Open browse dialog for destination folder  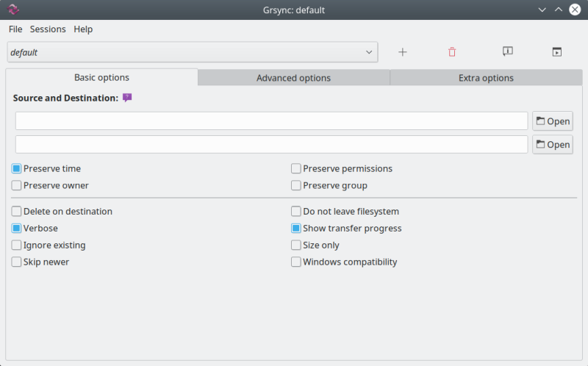[x=552, y=145]
